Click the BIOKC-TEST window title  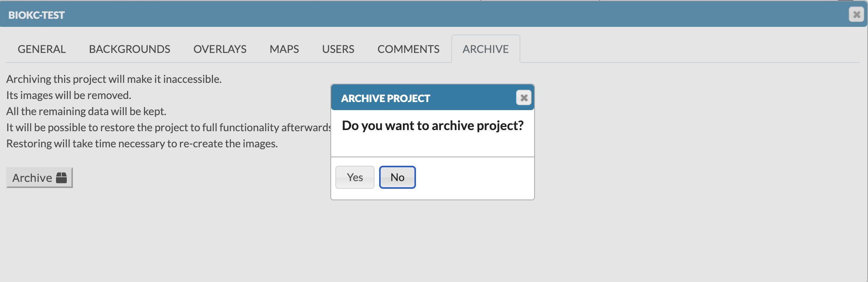(x=37, y=15)
